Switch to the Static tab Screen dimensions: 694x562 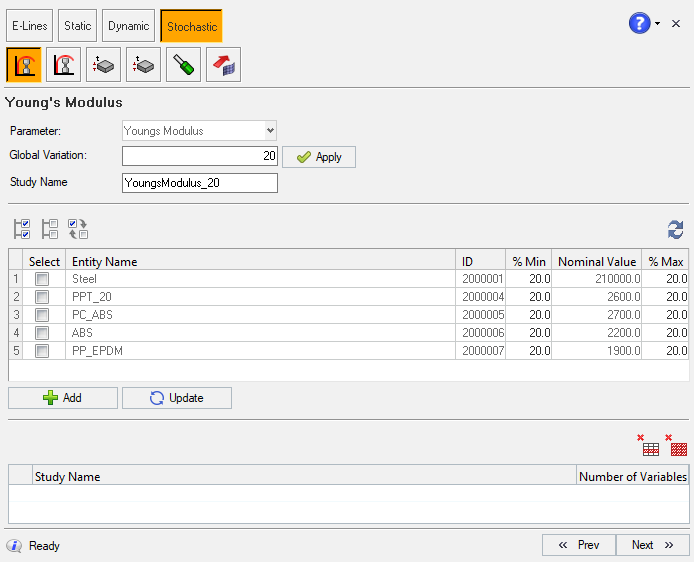pyautogui.click(x=77, y=25)
